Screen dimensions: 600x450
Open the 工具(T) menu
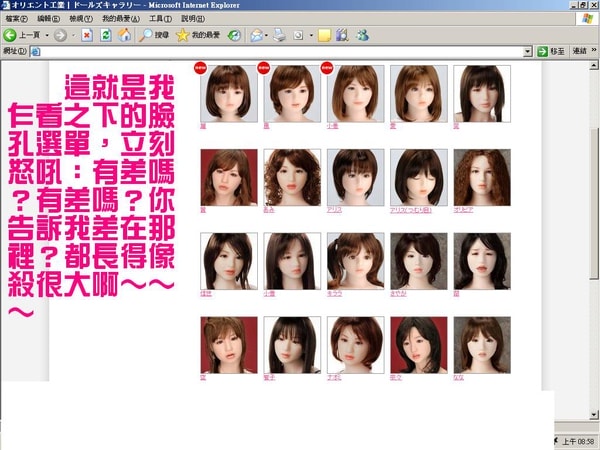point(160,18)
